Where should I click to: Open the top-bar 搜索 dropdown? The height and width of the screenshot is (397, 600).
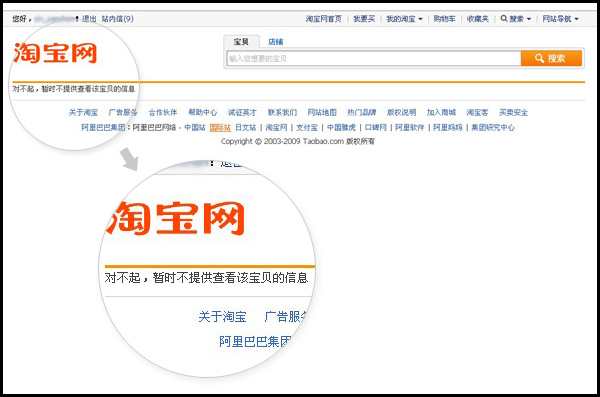coord(516,19)
